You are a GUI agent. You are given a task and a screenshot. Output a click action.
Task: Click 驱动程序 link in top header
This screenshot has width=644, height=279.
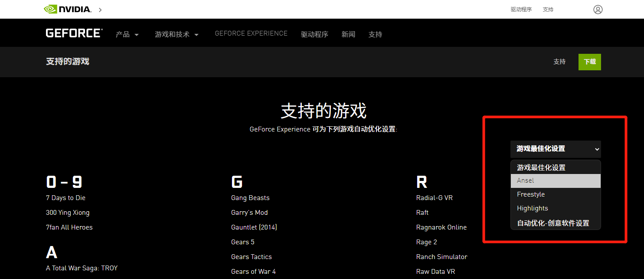point(521,10)
